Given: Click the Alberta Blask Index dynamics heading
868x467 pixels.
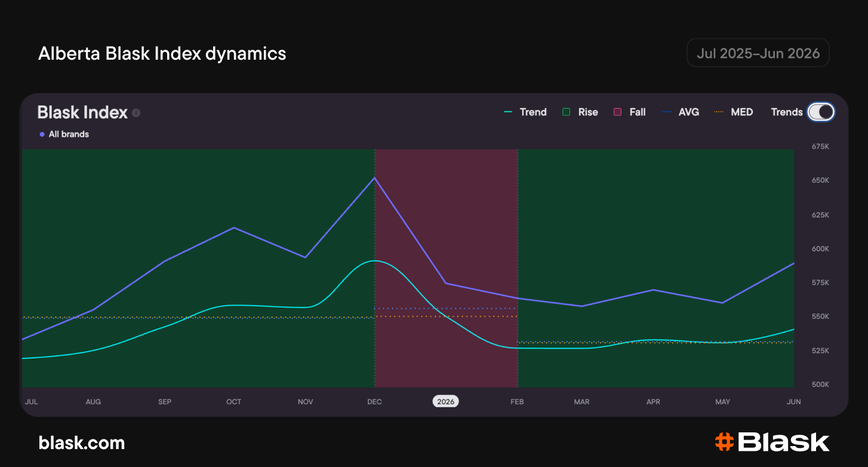Looking at the screenshot, I should pos(162,54).
